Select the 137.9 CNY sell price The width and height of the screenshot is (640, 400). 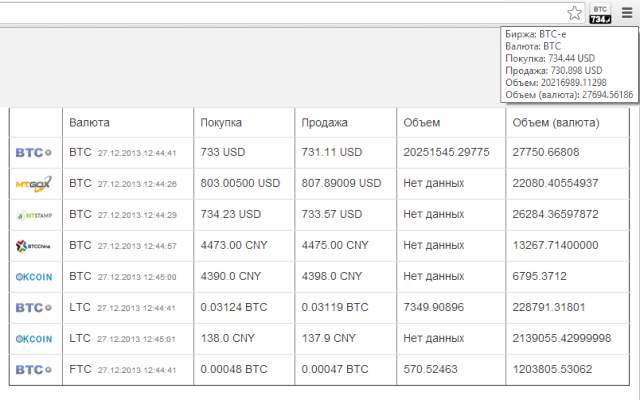pos(329,338)
